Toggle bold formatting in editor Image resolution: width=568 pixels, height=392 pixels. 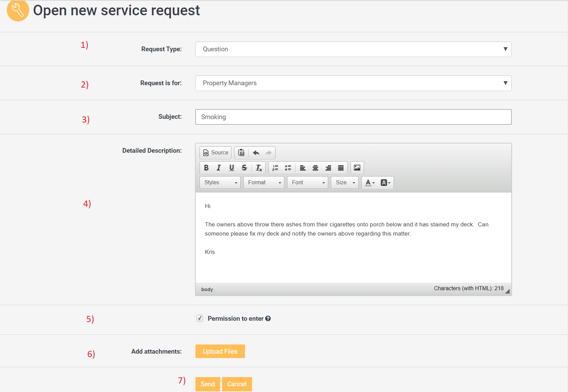point(206,168)
